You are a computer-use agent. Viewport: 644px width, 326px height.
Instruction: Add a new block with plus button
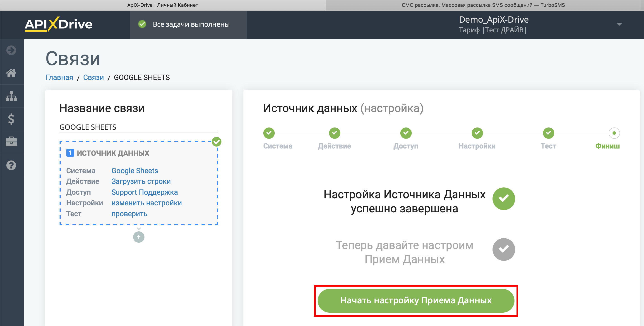[139, 237]
